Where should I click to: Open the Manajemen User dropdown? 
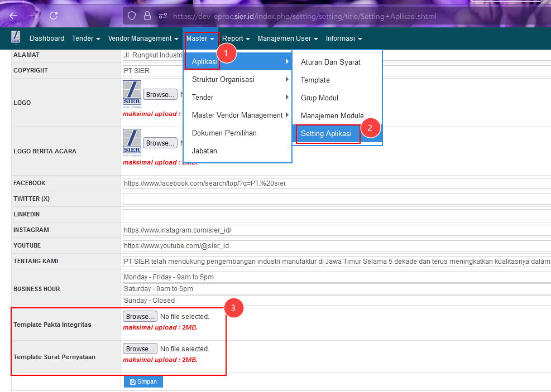tap(288, 38)
